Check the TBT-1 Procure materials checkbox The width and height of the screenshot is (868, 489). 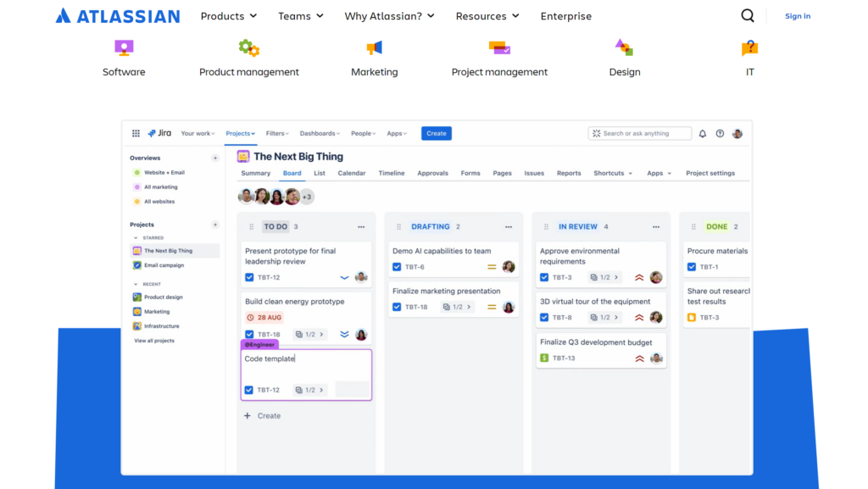coord(692,267)
